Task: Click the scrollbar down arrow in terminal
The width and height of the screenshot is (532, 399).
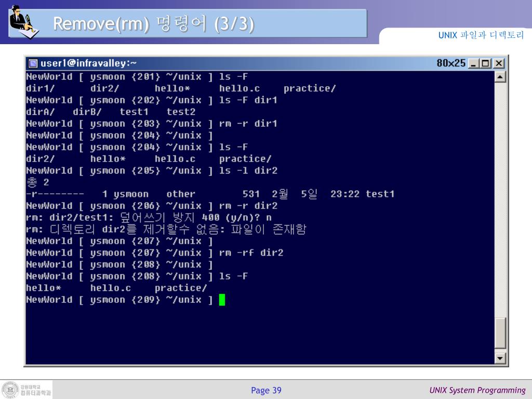Action: (500, 358)
